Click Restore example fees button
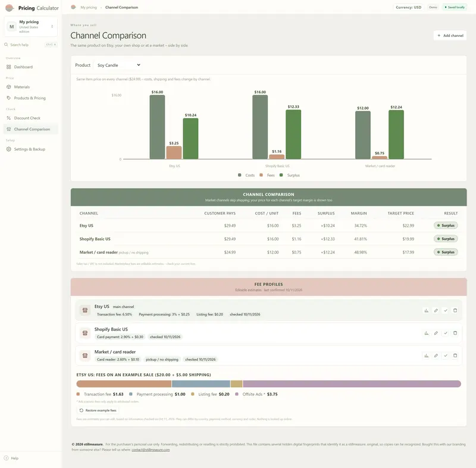 tap(98, 410)
